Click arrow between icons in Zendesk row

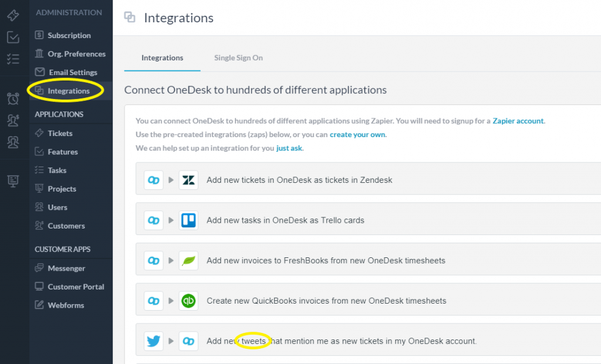[171, 180]
